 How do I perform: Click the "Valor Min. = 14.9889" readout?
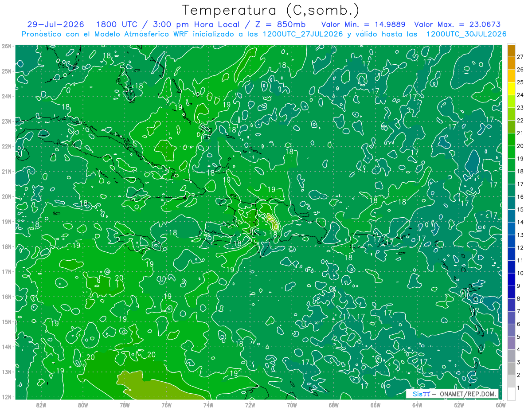point(363,24)
